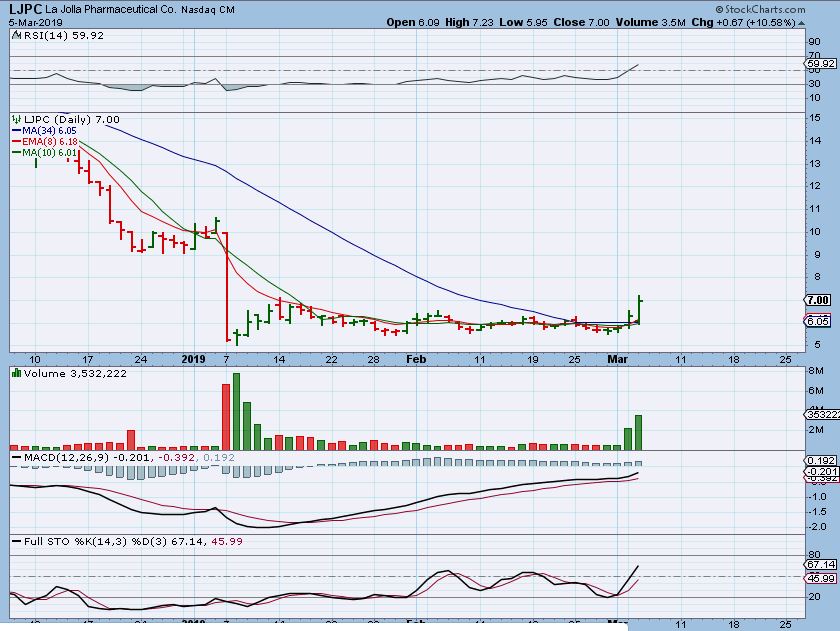The height and width of the screenshot is (631, 840).
Task: Click the small line icon before RSI(14)
Action: click(x=17, y=35)
